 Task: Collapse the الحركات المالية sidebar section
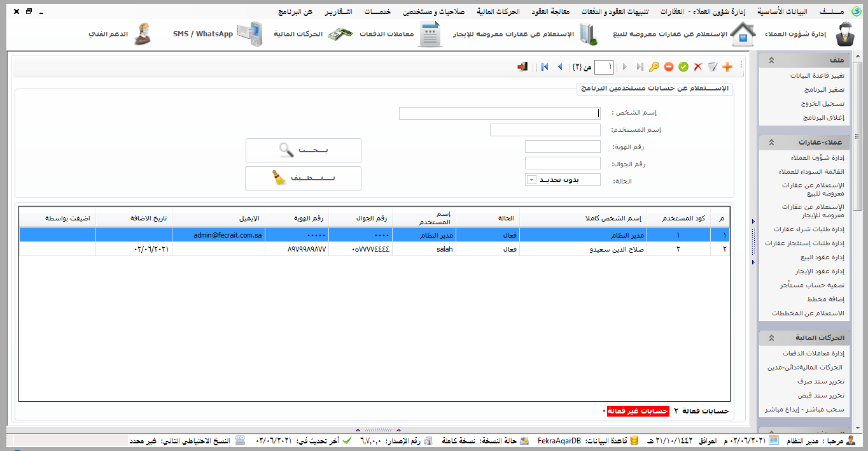point(771,338)
